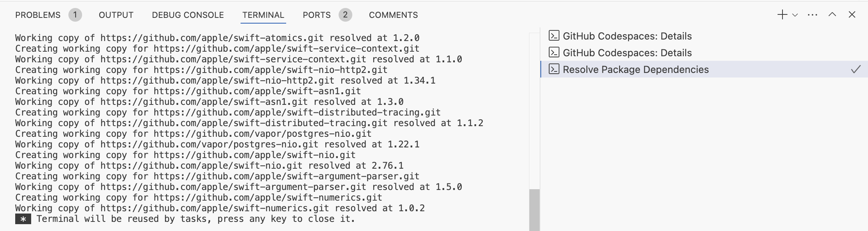This screenshot has width=868, height=231.
Task: Click the Ports count badge showing 2
Action: tap(345, 14)
